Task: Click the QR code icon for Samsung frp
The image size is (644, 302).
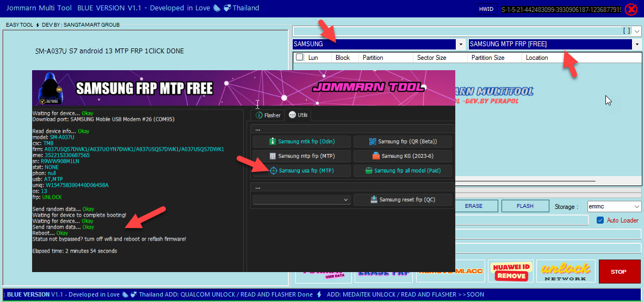Action: click(x=373, y=141)
